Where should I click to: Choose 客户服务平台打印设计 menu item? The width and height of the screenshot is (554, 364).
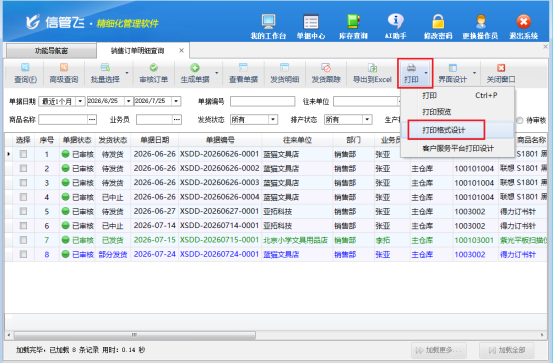457,148
